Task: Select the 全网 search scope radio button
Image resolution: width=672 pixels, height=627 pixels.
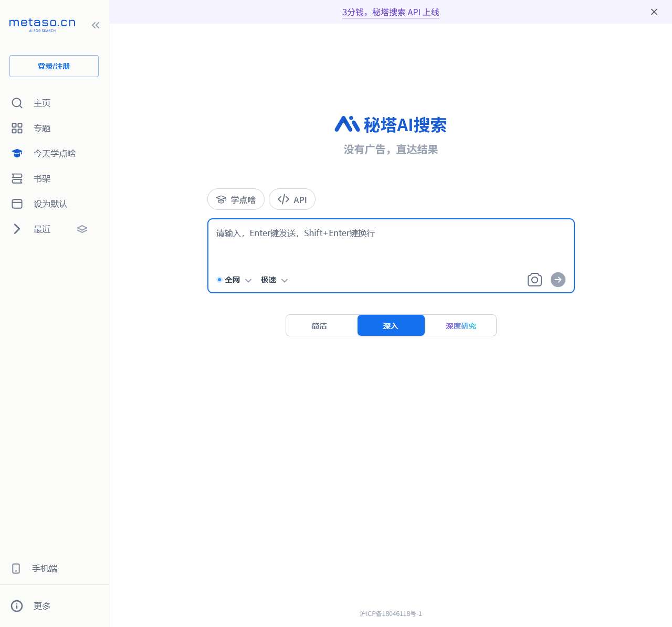Action: click(x=219, y=280)
